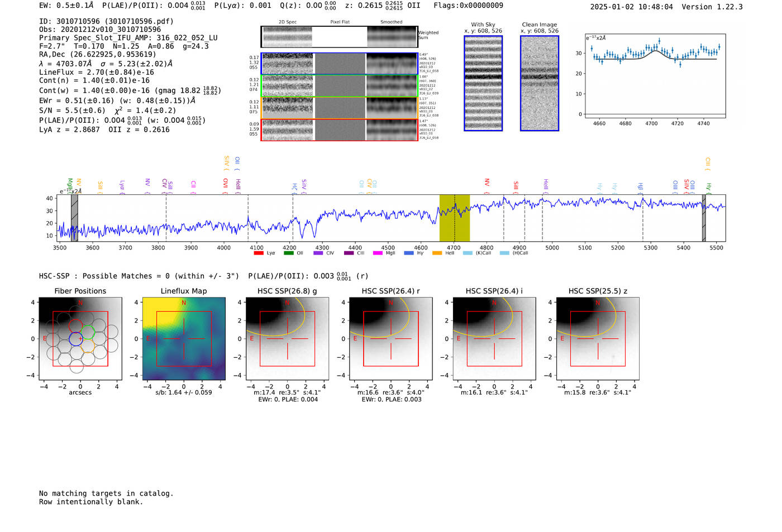Click the green OII legend swatch
782x532 pixels.
[289, 253]
